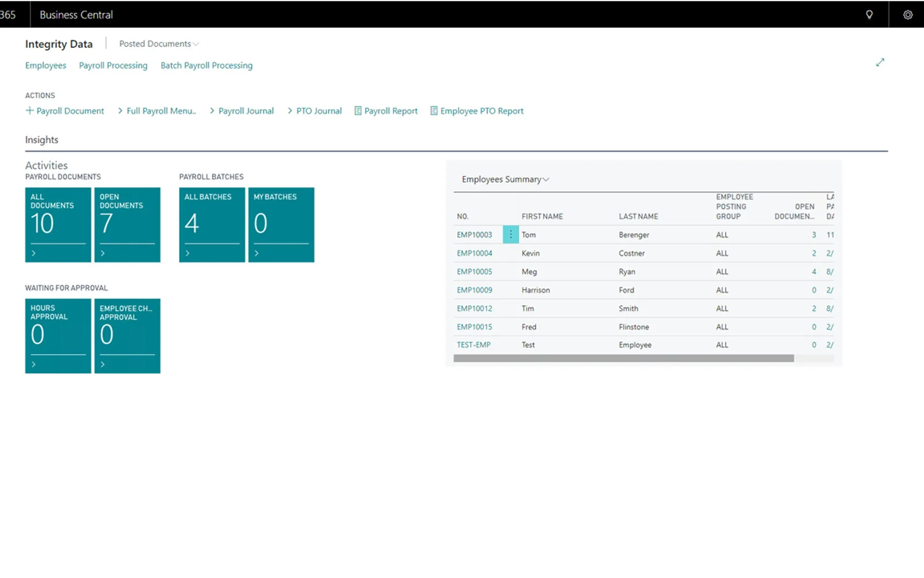Expand the Posted Documents dropdown
The image size is (924, 578).
point(159,44)
